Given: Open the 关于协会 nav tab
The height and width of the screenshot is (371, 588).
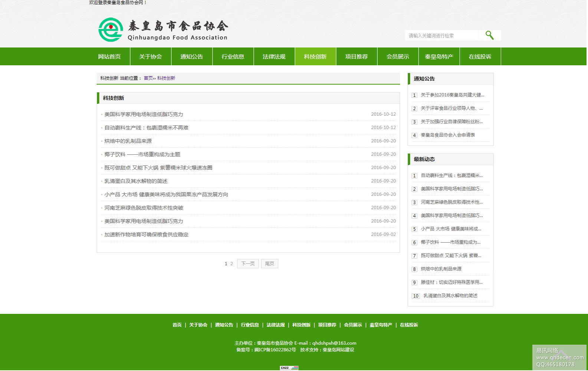Looking at the screenshot, I should (151, 56).
